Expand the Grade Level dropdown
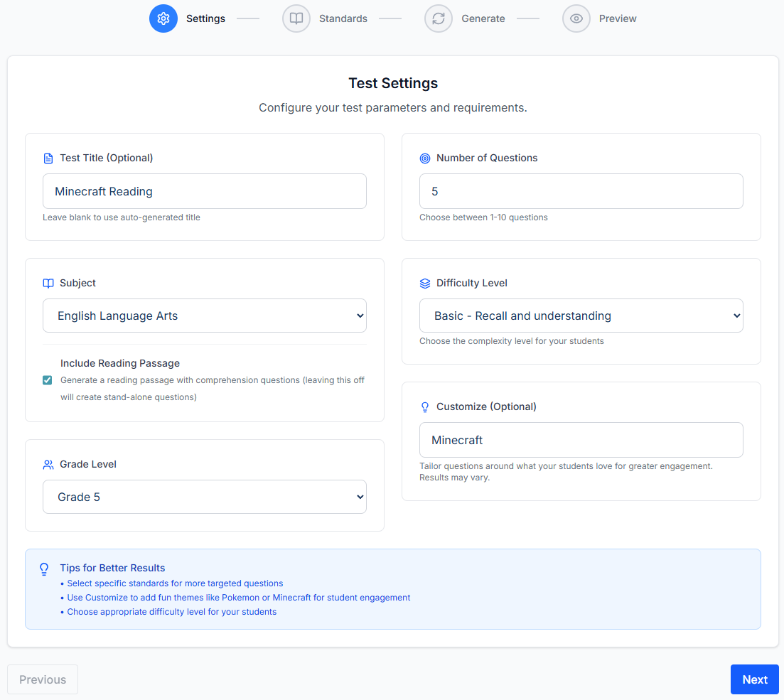 (205, 497)
